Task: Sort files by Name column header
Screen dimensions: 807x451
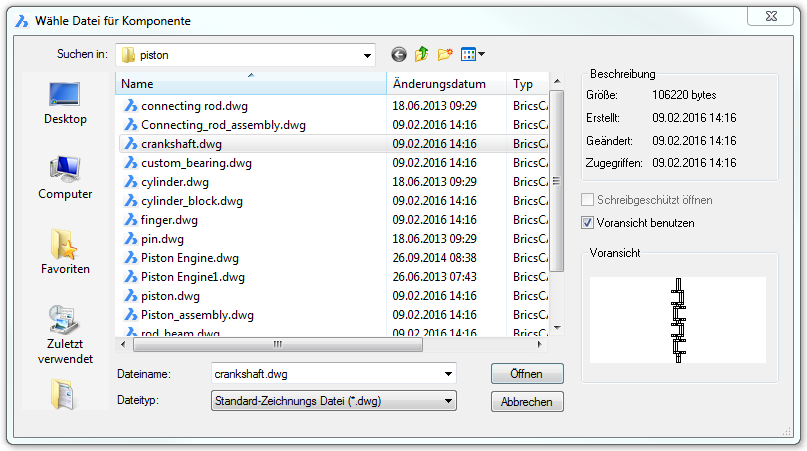Action: (250, 85)
